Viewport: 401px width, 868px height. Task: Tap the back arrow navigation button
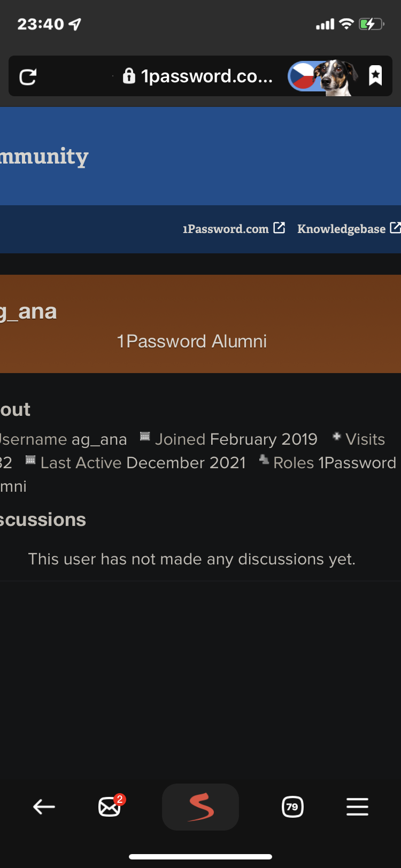44,807
